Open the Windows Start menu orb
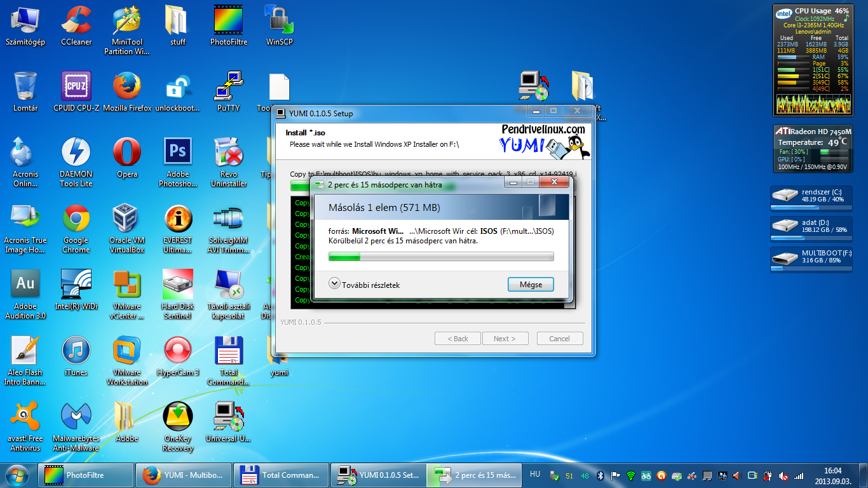 (x=17, y=475)
